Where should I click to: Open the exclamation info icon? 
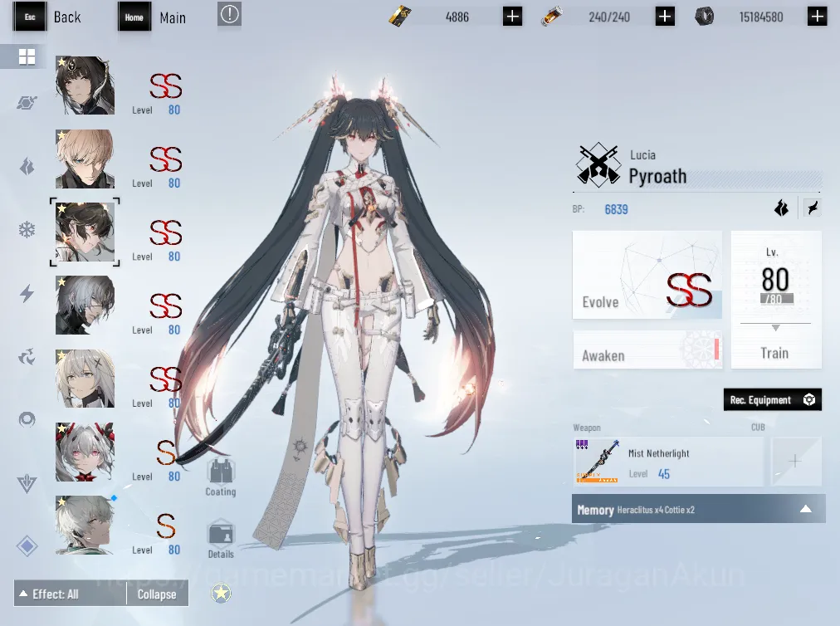tap(229, 14)
